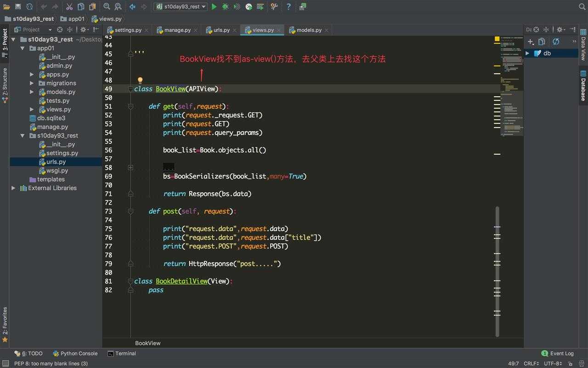Screen dimensions: 588x368
Task: Expand the folded code at line 58
Action: (x=130, y=167)
